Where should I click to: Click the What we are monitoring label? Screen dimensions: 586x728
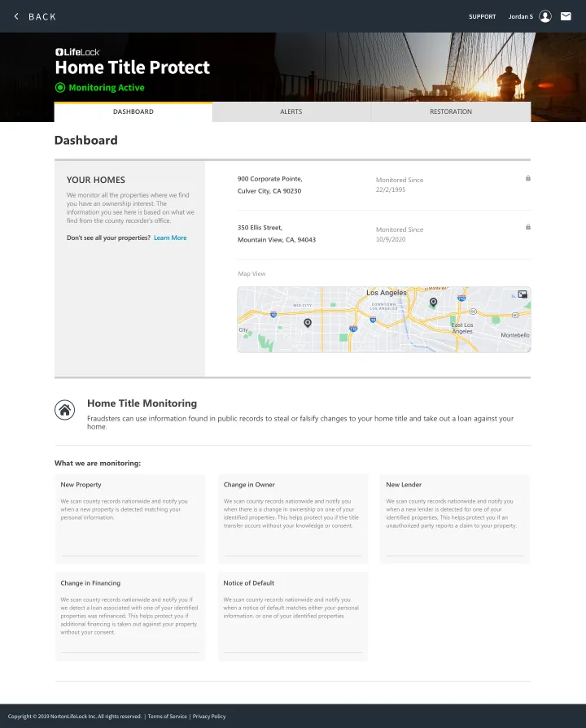(98, 464)
